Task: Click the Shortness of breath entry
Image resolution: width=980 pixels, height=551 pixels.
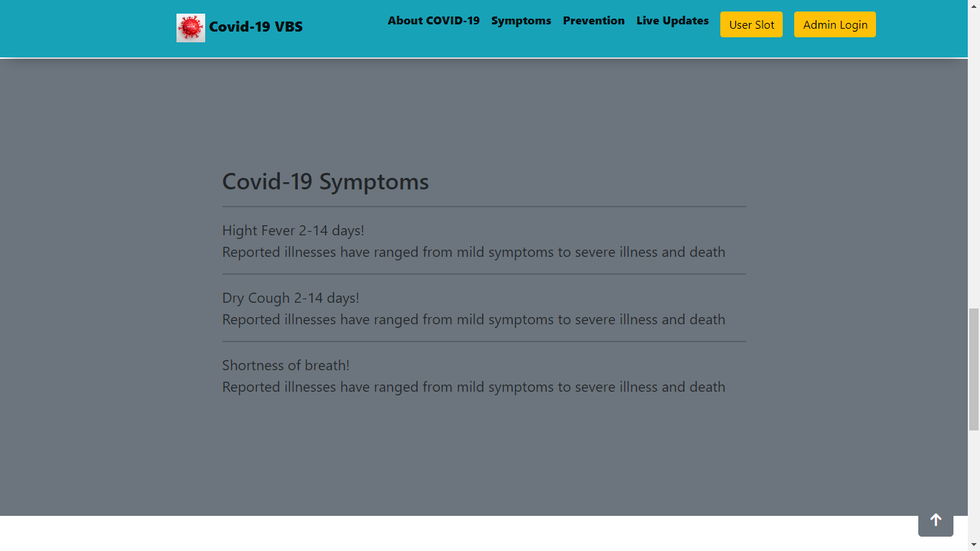Action: click(x=286, y=365)
